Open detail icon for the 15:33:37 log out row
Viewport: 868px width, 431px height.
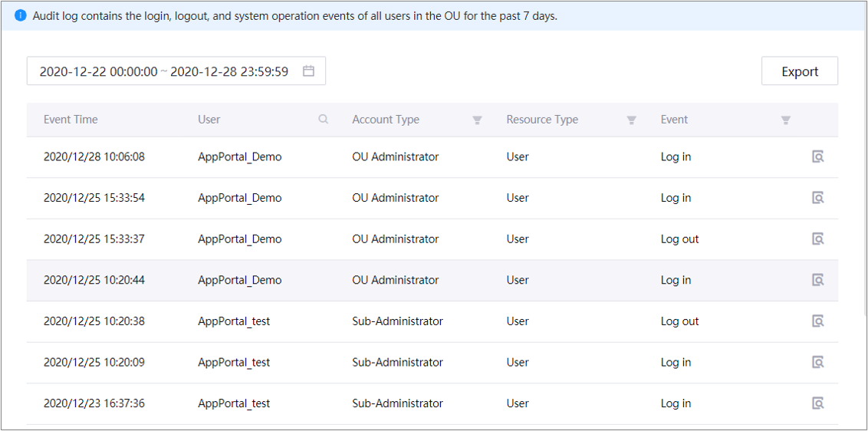pos(818,239)
